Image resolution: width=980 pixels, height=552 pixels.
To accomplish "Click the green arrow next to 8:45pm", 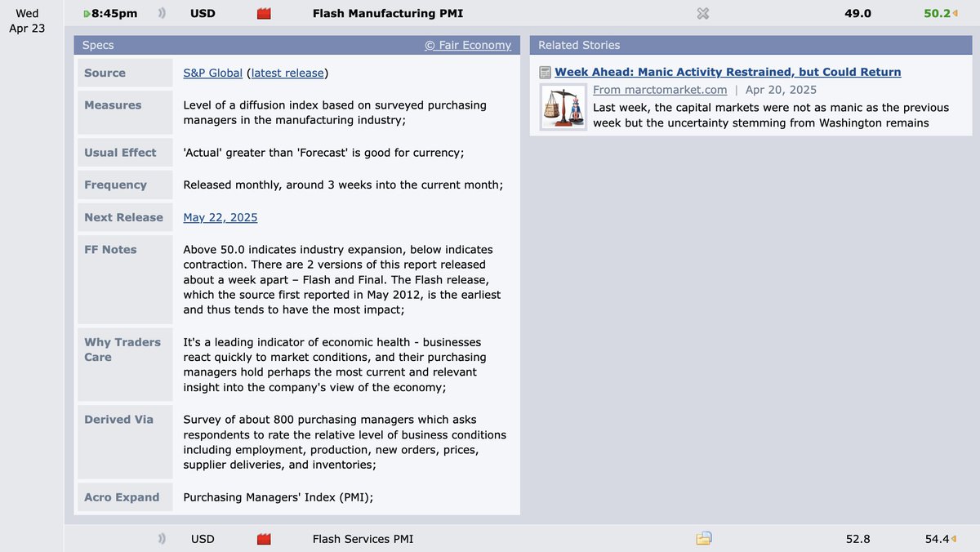I will coord(87,14).
